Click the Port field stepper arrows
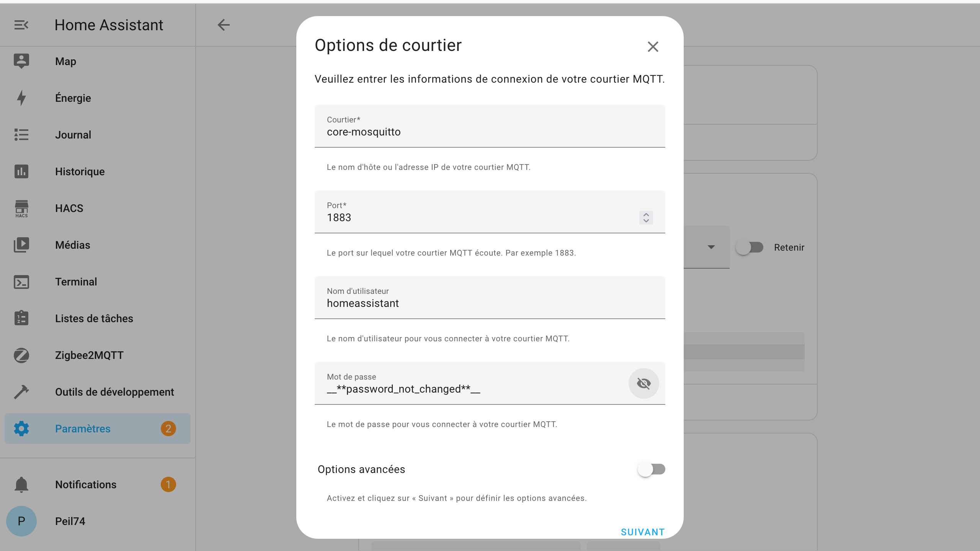Screen dimensions: 980x551 coord(646,218)
